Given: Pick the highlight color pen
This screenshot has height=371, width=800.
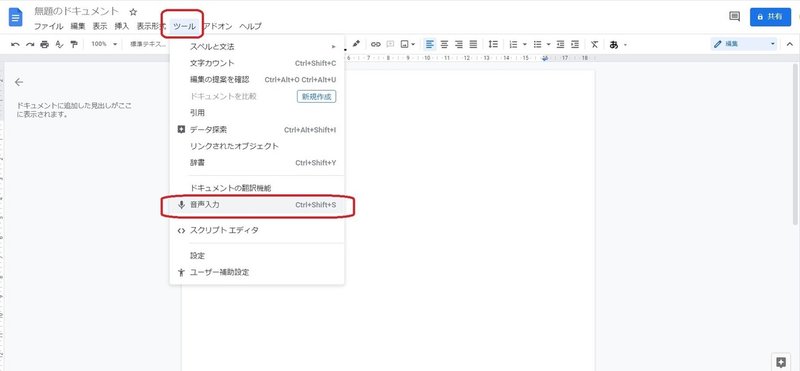Looking at the screenshot, I should click(x=356, y=44).
